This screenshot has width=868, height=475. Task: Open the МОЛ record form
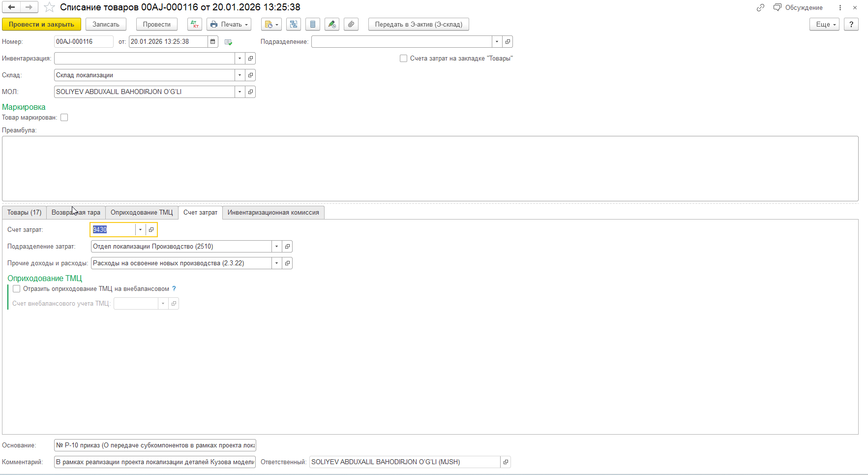coord(250,92)
